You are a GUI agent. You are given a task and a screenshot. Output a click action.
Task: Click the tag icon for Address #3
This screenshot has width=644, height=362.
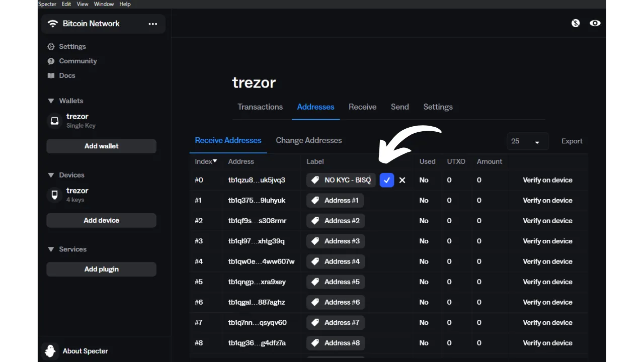tap(315, 241)
